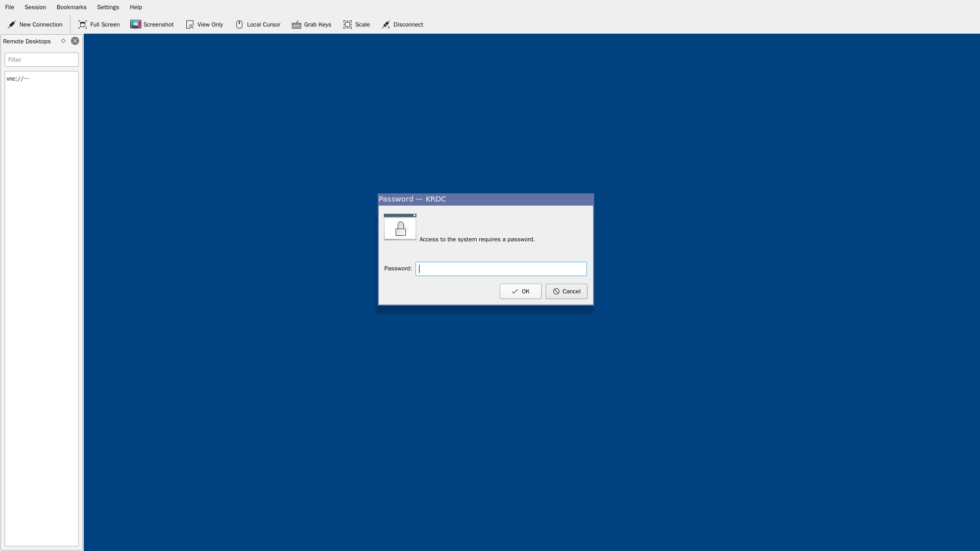Expand the Remote Desktops panel
980x551 pixels.
(63, 41)
